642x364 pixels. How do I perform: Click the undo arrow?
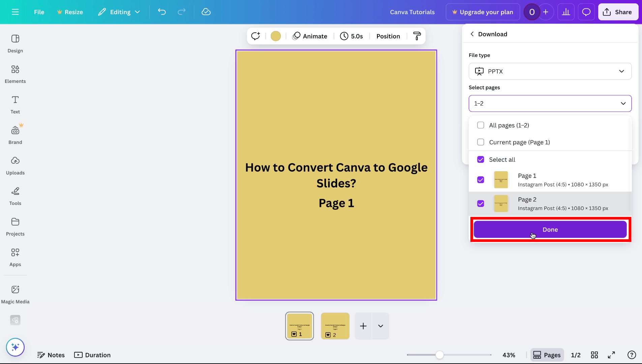(162, 11)
